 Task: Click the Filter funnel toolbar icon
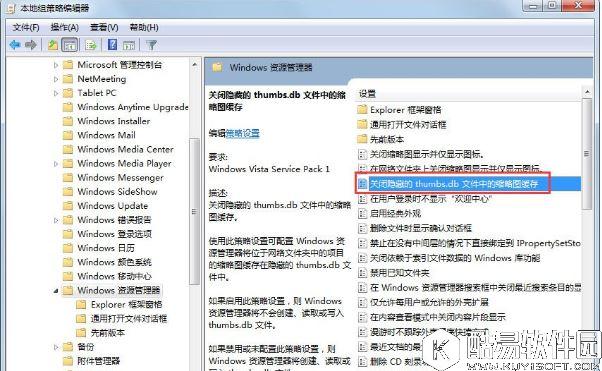pyautogui.click(x=152, y=45)
